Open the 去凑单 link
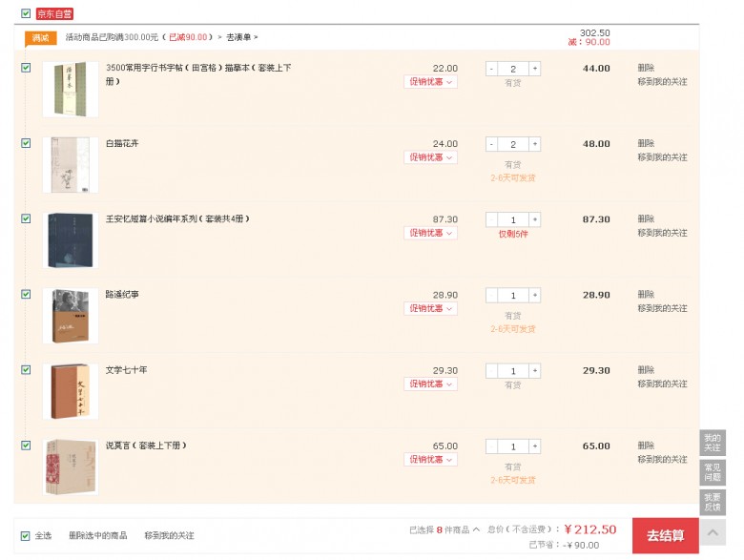This screenshot has width=744, height=560. click(x=241, y=37)
